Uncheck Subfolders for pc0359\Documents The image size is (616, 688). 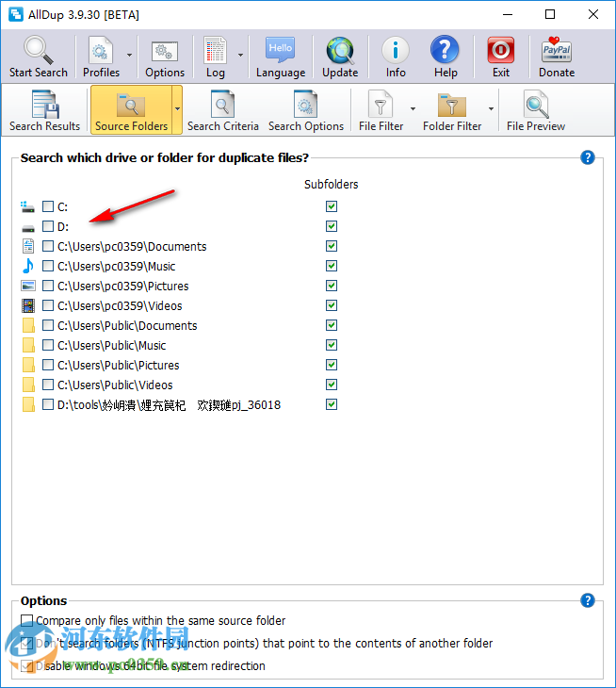[x=332, y=246]
